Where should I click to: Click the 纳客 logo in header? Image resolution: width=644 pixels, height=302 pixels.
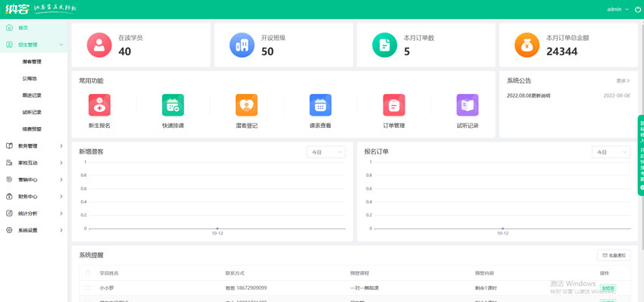tap(17, 8)
